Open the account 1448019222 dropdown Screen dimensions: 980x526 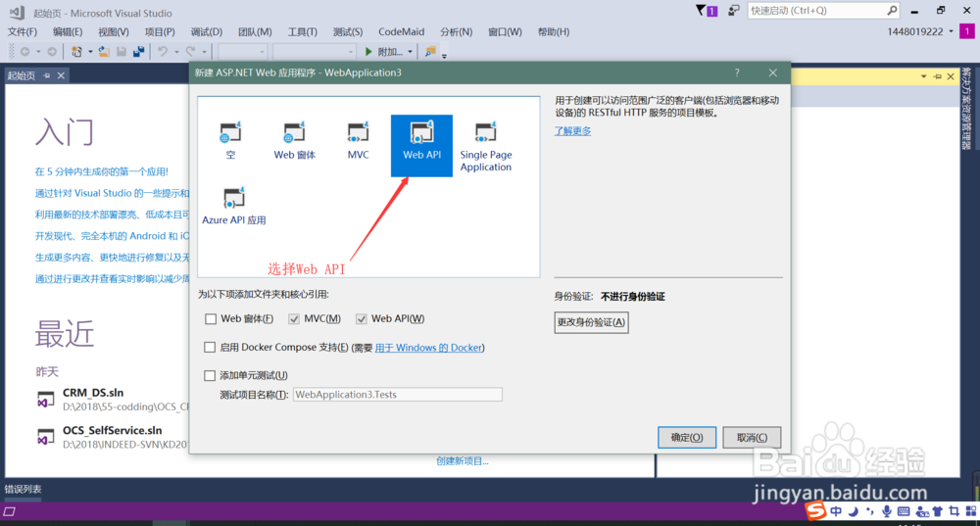[952, 32]
